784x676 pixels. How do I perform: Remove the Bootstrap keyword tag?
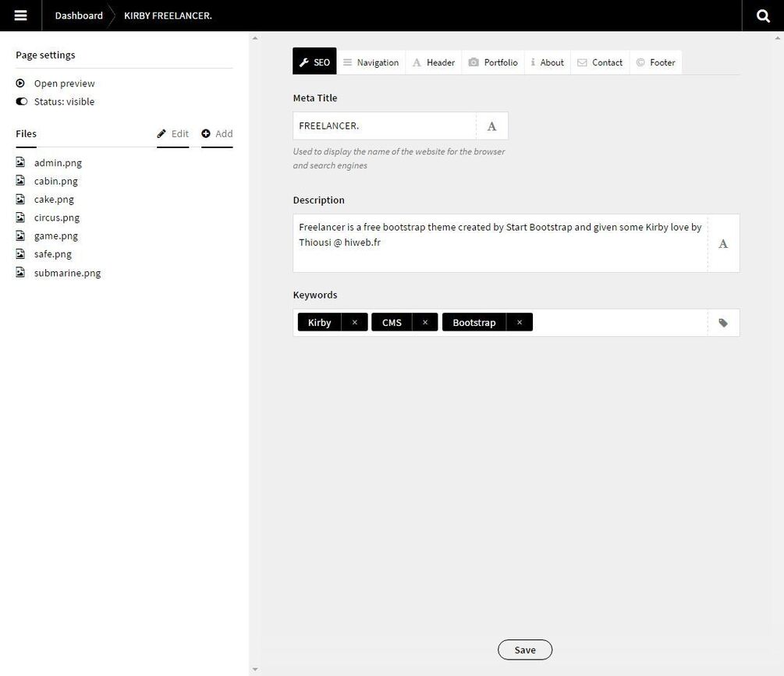click(520, 323)
